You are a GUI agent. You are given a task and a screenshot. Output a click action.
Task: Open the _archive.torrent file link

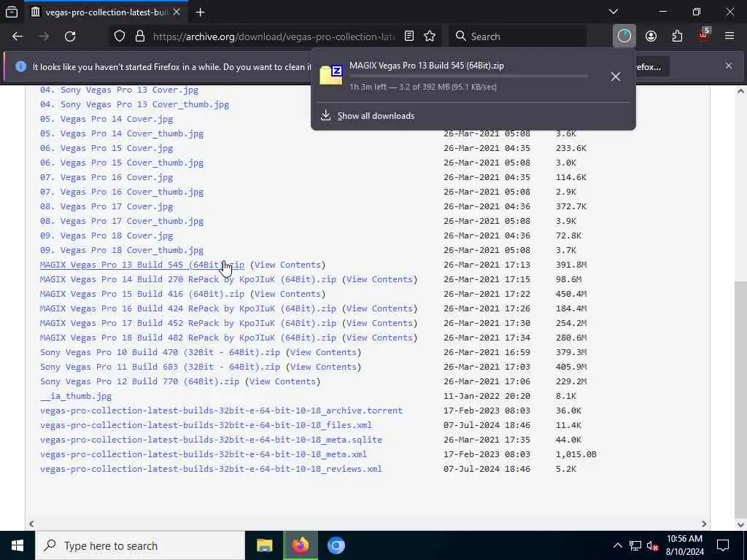click(221, 411)
